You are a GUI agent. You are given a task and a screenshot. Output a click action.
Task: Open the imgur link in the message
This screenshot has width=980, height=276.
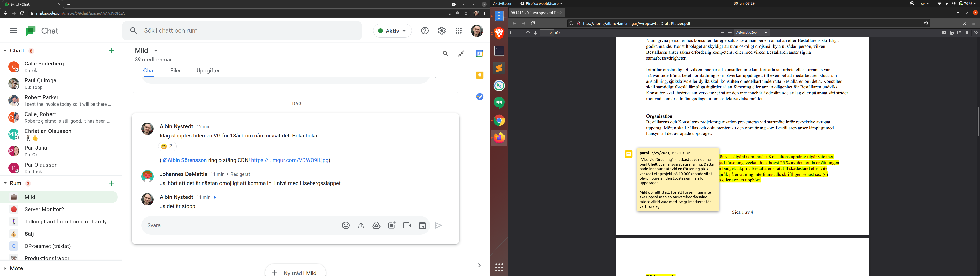(x=290, y=160)
